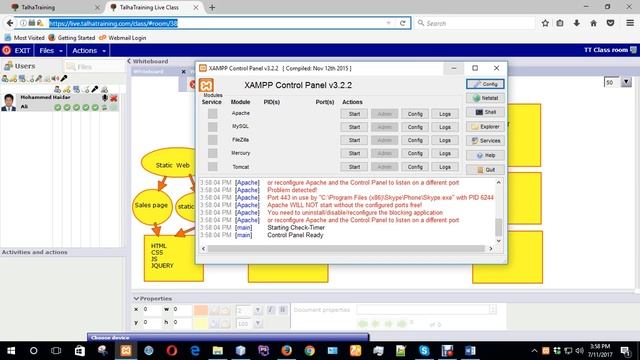Remove user Mohammed Haidar with red X
This screenshot has height=360, width=640.
click(114, 98)
